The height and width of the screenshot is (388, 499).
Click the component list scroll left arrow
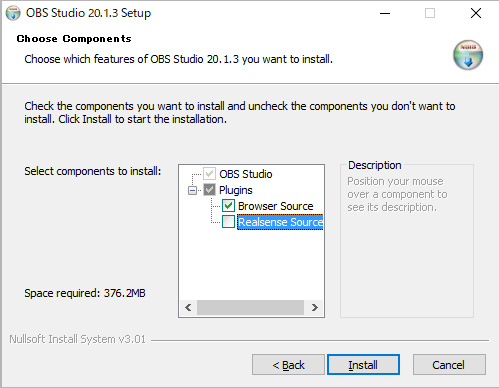pos(188,307)
